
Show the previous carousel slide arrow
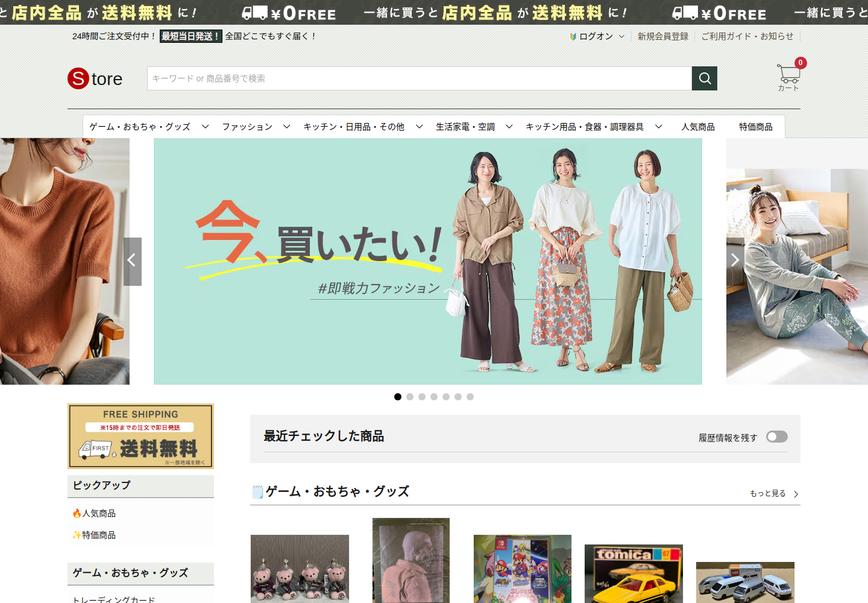[133, 261]
